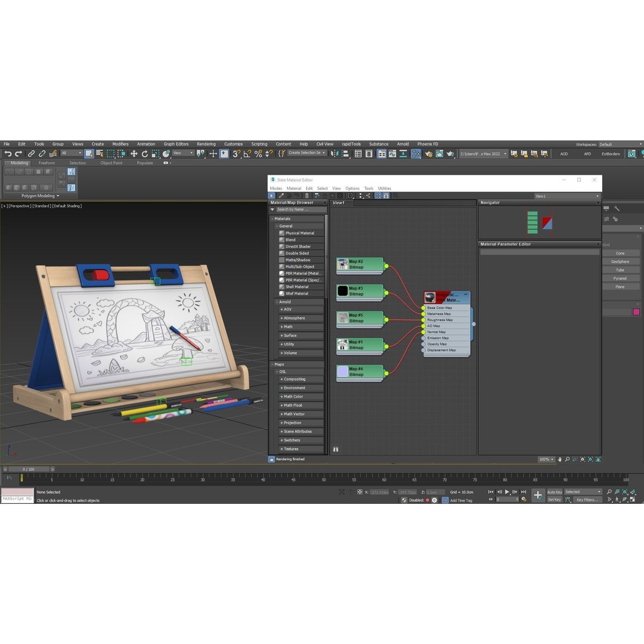
Task: Toggle the Auto Key button
Action: coord(554,492)
